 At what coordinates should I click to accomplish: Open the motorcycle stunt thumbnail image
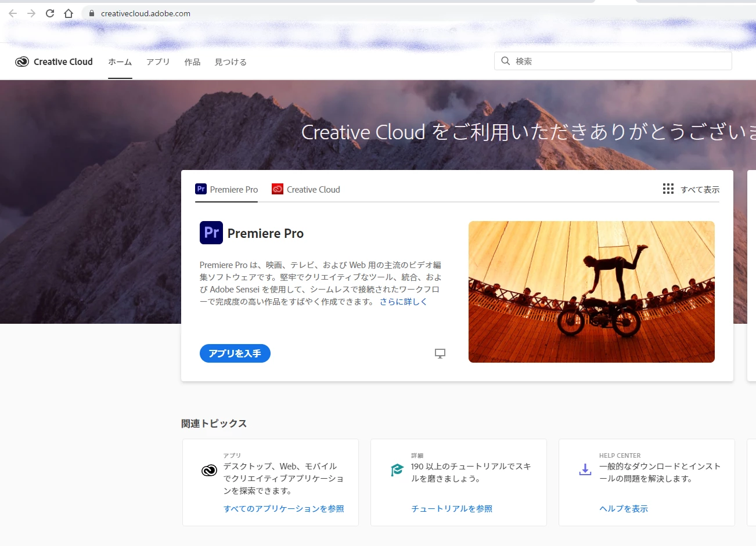(592, 292)
